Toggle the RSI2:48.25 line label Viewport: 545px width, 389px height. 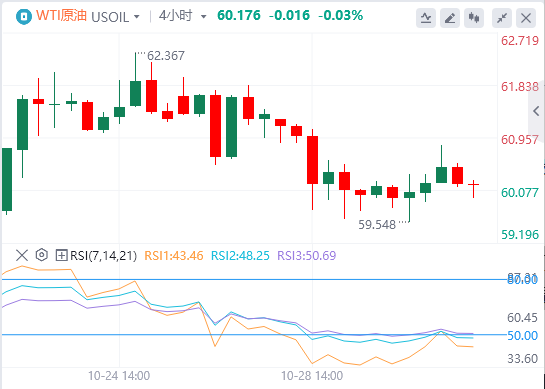(x=240, y=256)
